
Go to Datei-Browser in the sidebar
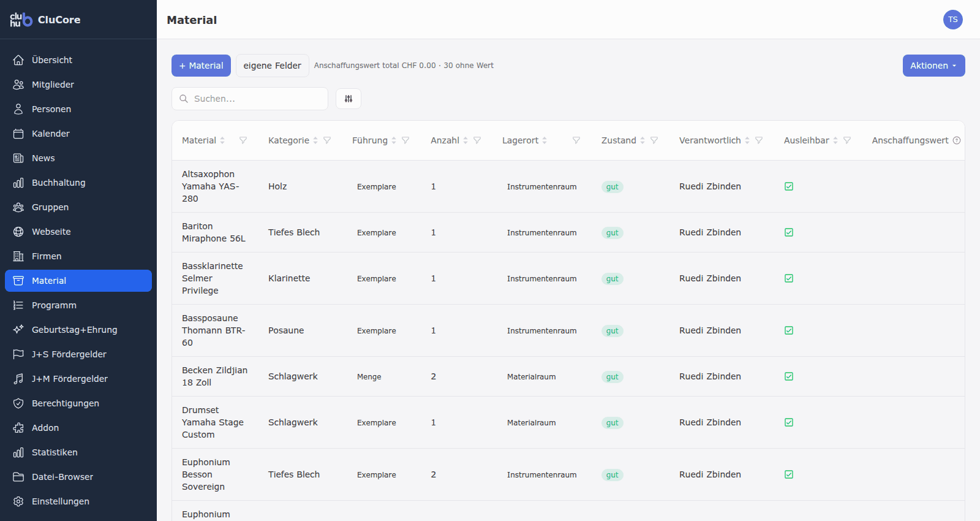click(x=78, y=477)
